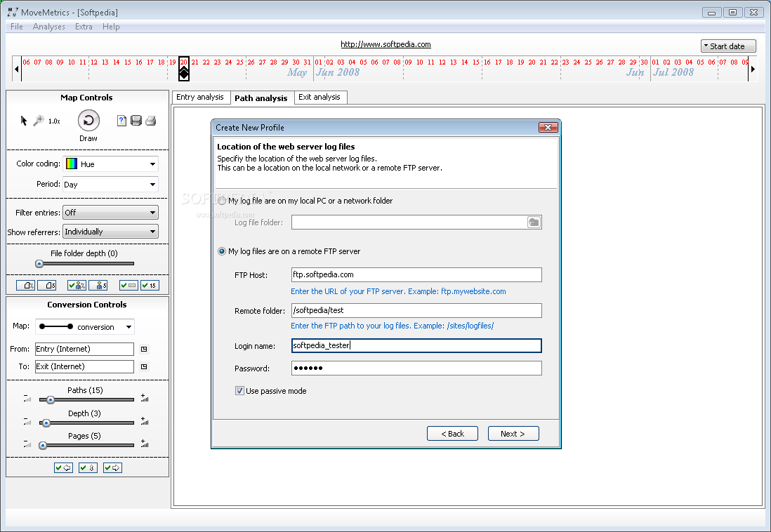Open the Map conversion dropdown
Screen dimensions: 771x532
point(85,327)
